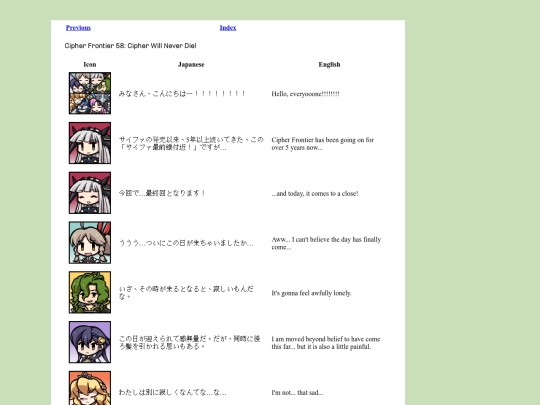540x405 pixels.
Task: Click the Icon column header
Action: pyautogui.click(x=90, y=64)
